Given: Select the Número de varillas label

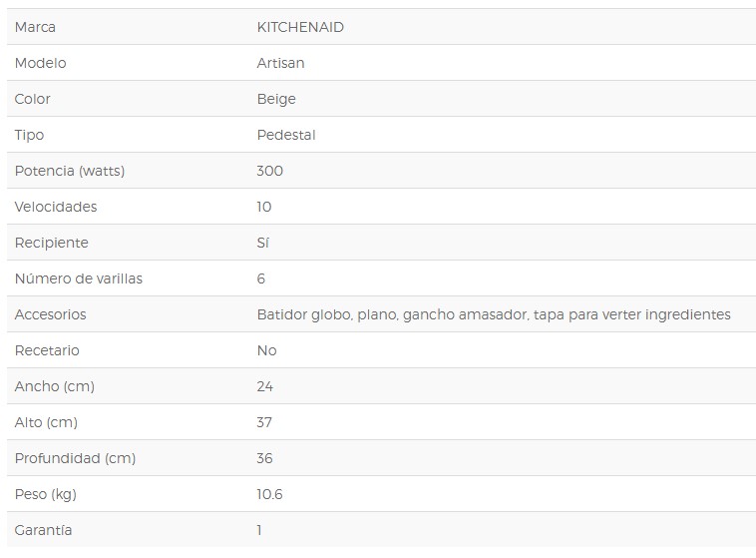Looking at the screenshot, I should 79,279.
